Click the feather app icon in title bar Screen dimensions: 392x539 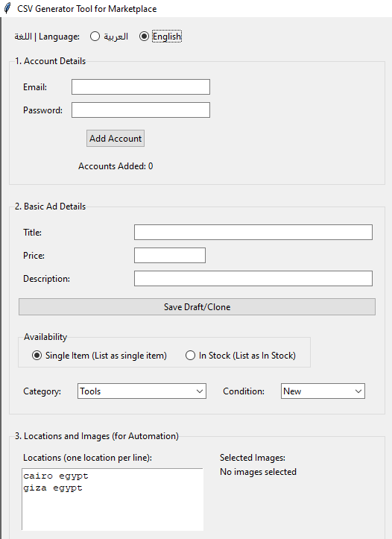pyautogui.click(x=7, y=8)
